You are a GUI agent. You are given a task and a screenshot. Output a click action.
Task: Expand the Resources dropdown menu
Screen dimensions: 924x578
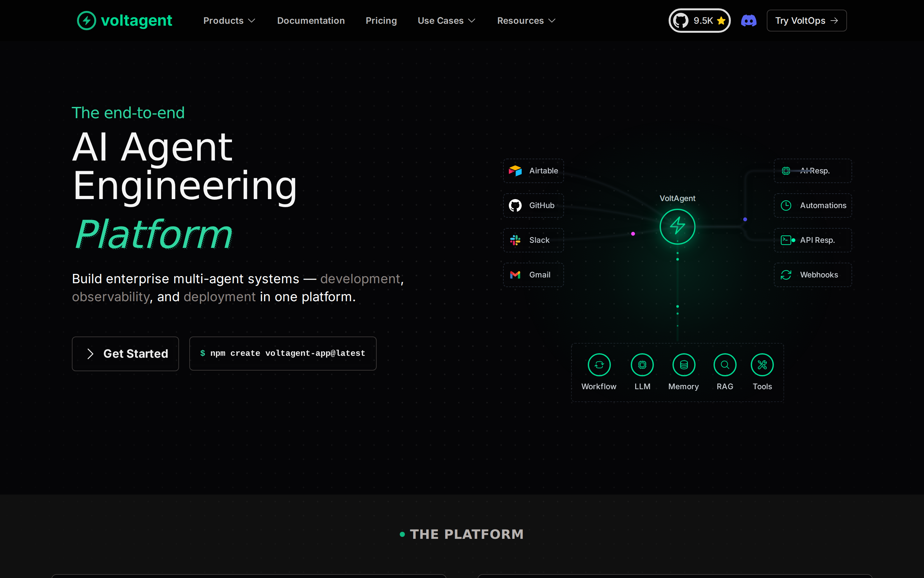tap(526, 21)
